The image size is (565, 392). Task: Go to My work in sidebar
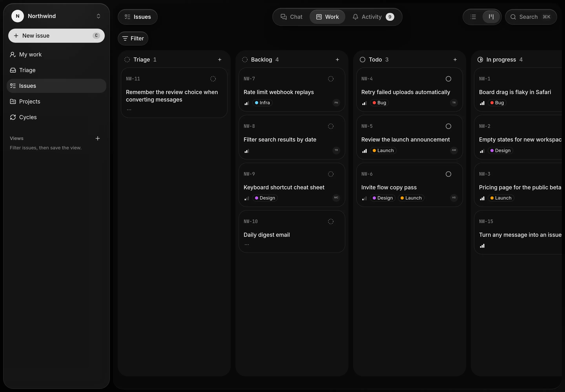click(56, 54)
